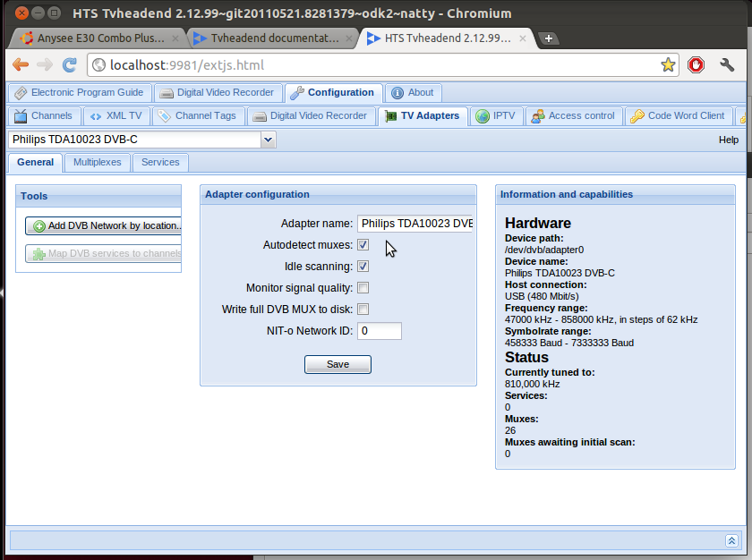Open the IPTV tab

[496, 116]
